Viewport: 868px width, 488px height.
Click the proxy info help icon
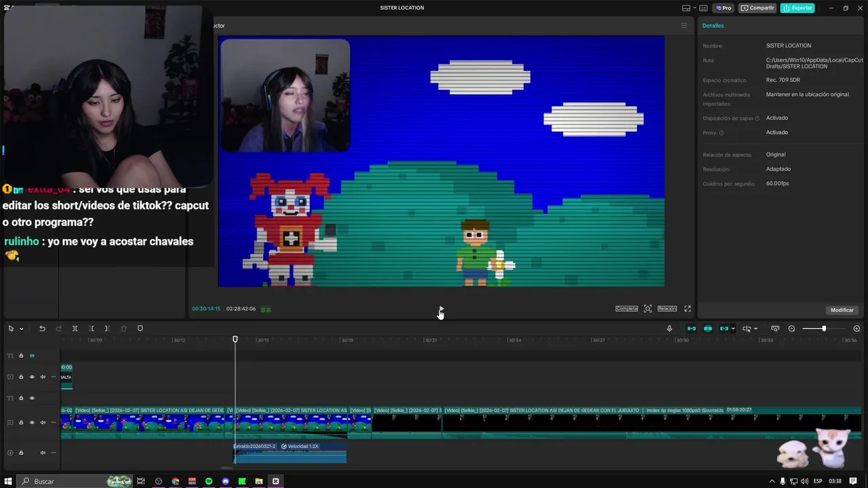[722, 133]
